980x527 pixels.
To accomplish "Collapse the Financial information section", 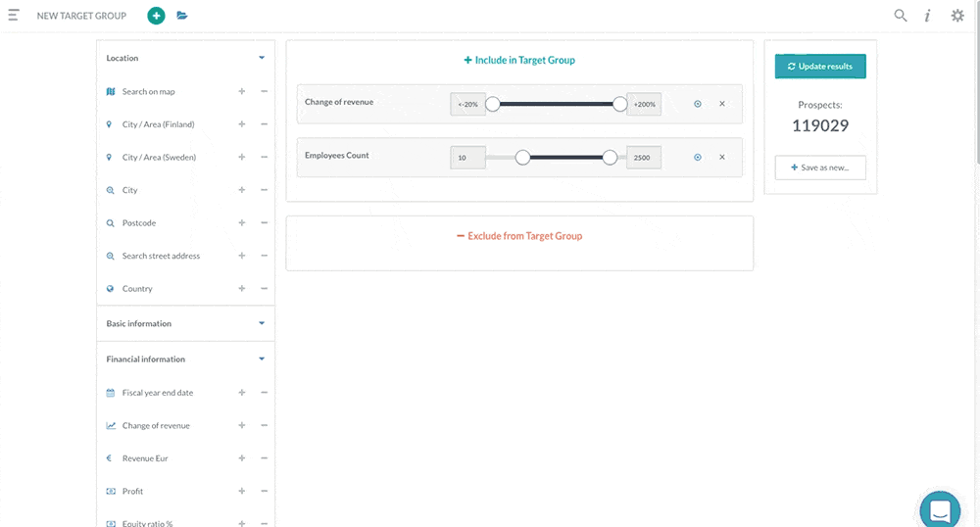I will click(262, 359).
